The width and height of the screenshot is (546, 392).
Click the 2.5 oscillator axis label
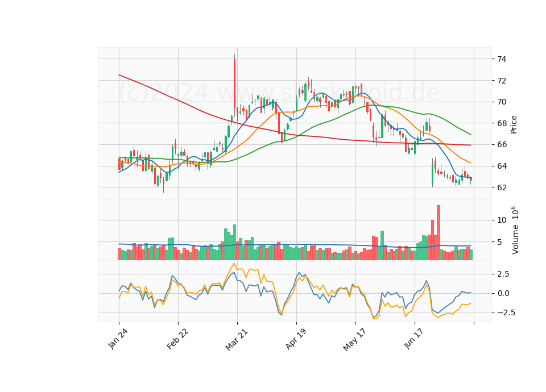pyautogui.click(x=503, y=274)
